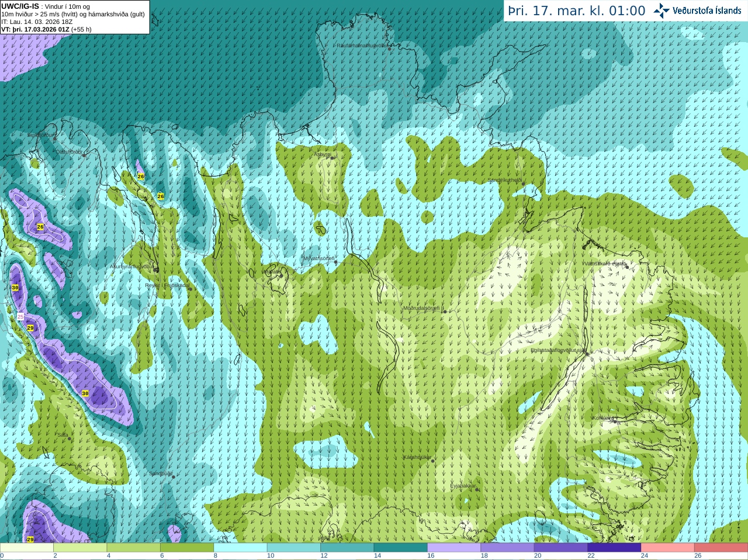Pick the 18–20 m/s purple legend swatch

[x=508, y=548]
